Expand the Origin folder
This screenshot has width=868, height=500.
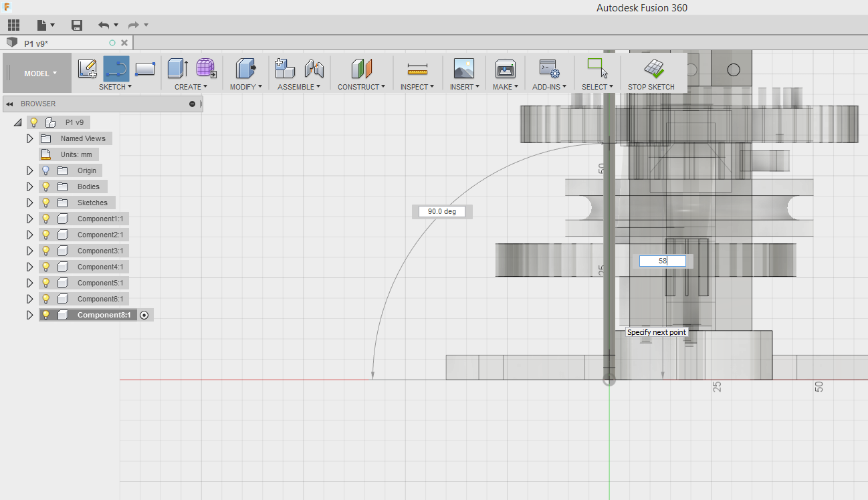29,170
